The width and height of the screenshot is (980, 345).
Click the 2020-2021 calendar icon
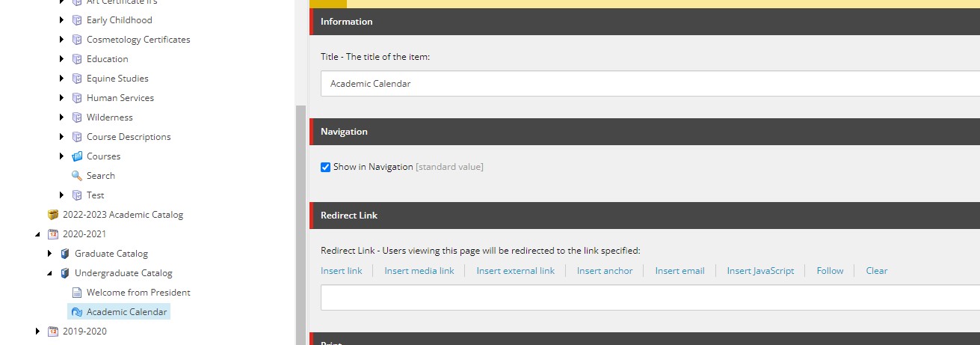coord(52,234)
